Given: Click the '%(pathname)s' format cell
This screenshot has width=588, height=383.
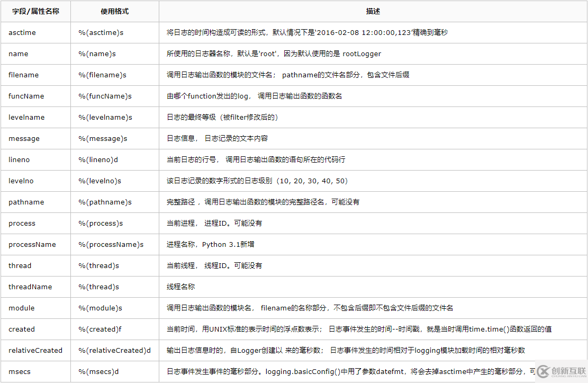Looking at the screenshot, I should (115, 202).
